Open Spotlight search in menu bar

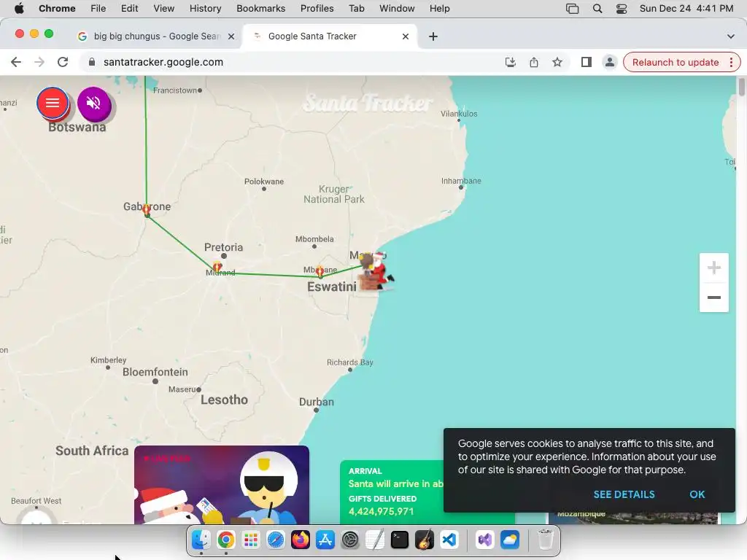(x=597, y=9)
